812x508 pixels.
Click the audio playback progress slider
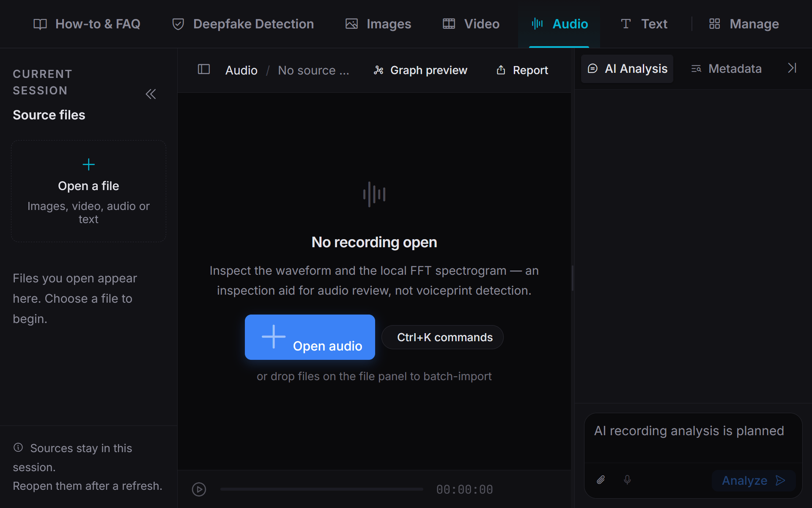pos(321,489)
